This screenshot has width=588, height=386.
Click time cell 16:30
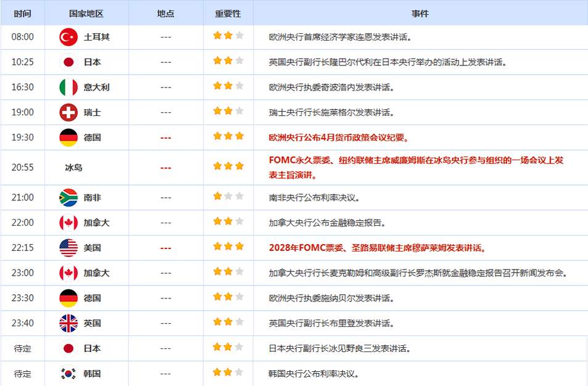pos(22,87)
